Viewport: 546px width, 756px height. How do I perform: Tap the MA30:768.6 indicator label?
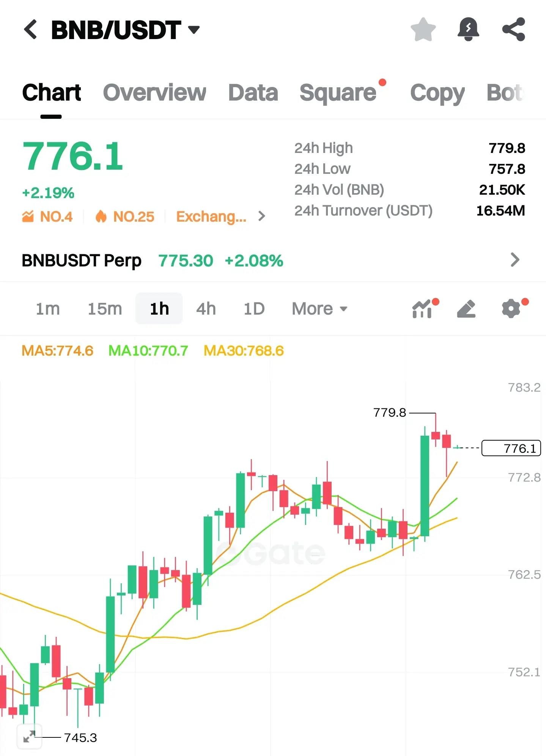[244, 351]
